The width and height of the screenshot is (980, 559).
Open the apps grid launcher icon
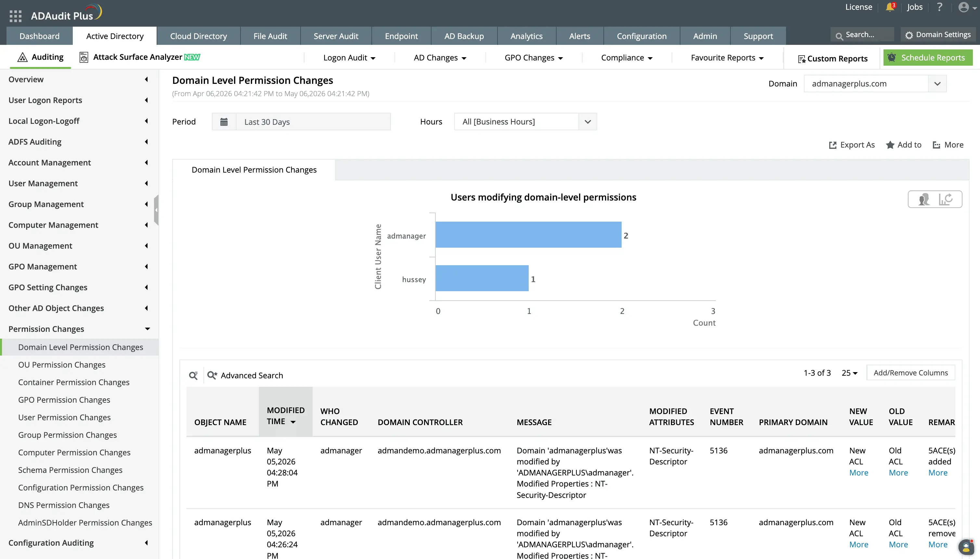click(15, 16)
